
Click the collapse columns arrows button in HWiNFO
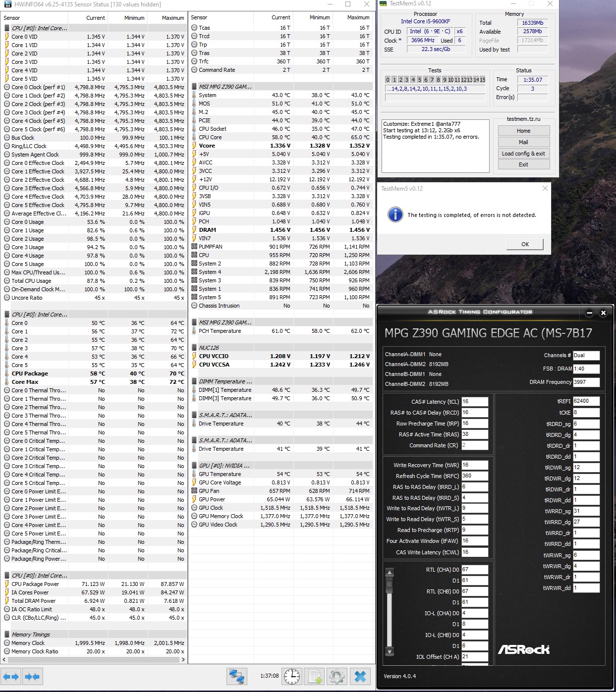coord(32,676)
